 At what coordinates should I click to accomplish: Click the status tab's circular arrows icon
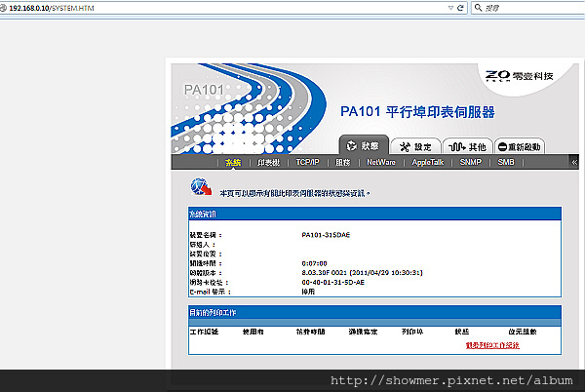(351, 146)
